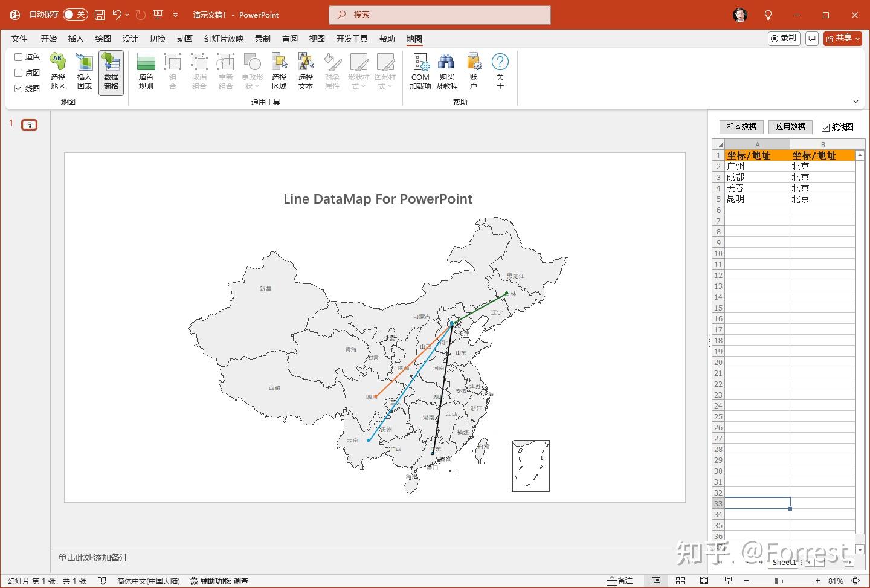Open COM加载项 add-ins

click(x=419, y=71)
